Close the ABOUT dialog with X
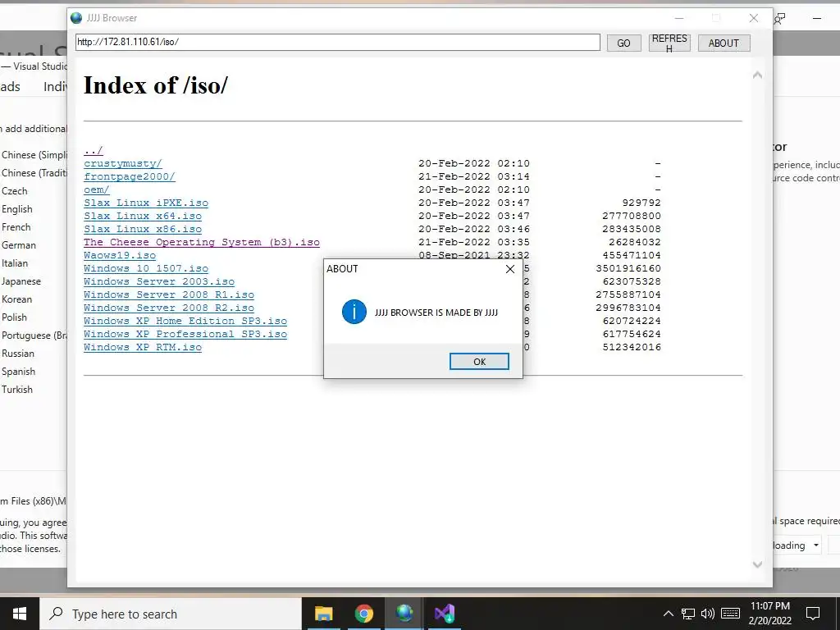The image size is (840, 630). pos(510,269)
